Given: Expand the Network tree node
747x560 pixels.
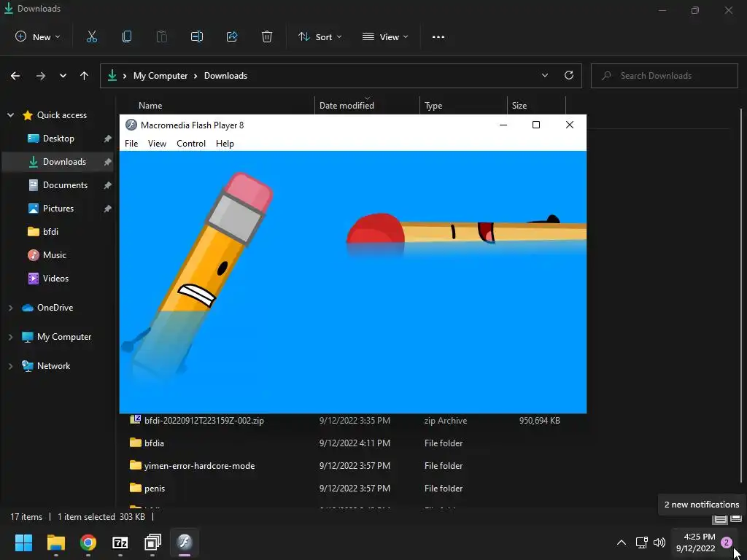Looking at the screenshot, I should [x=10, y=366].
